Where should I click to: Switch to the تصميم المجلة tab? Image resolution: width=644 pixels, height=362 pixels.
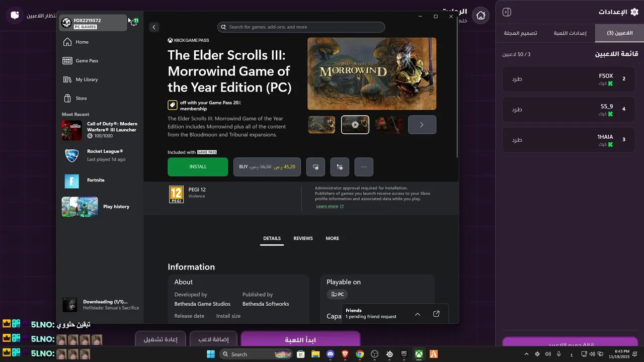[x=520, y=33]
